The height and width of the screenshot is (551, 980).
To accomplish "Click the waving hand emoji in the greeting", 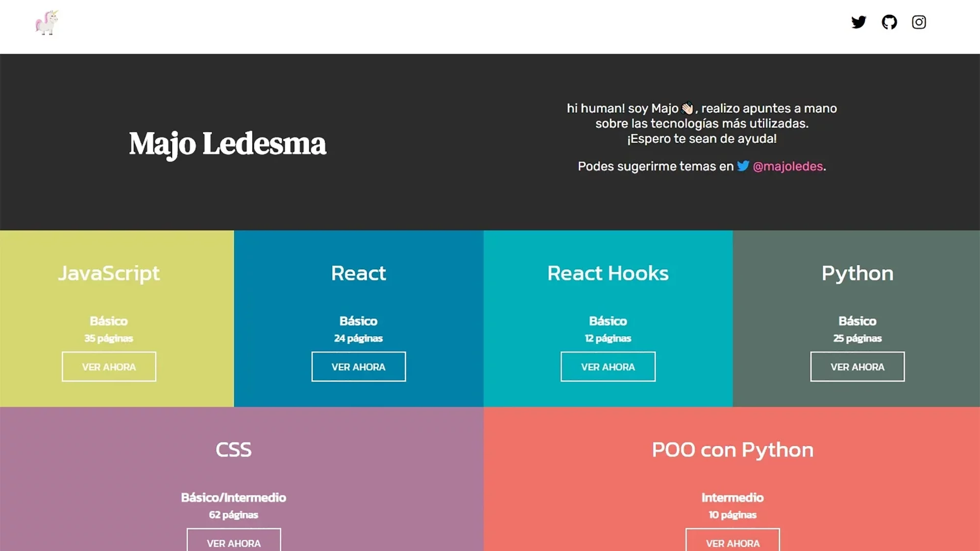I will 688,108.
